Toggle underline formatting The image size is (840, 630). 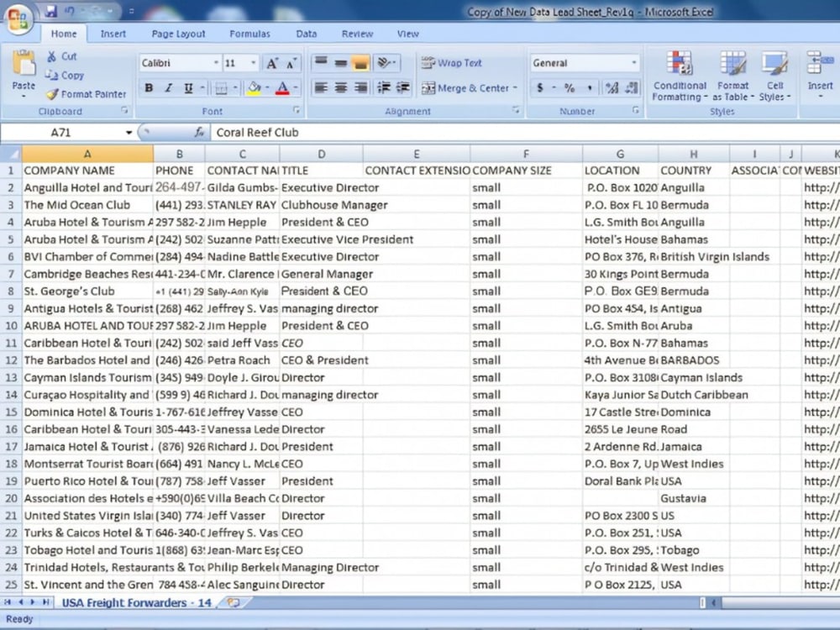click(188, 88)
